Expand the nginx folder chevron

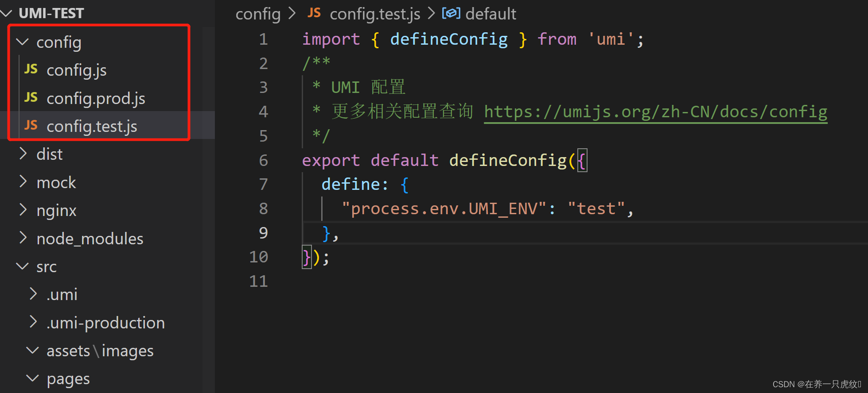(23, 210)
